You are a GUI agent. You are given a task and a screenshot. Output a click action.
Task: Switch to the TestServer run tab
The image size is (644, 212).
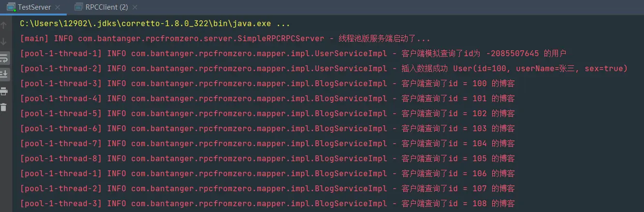[34, 7]
